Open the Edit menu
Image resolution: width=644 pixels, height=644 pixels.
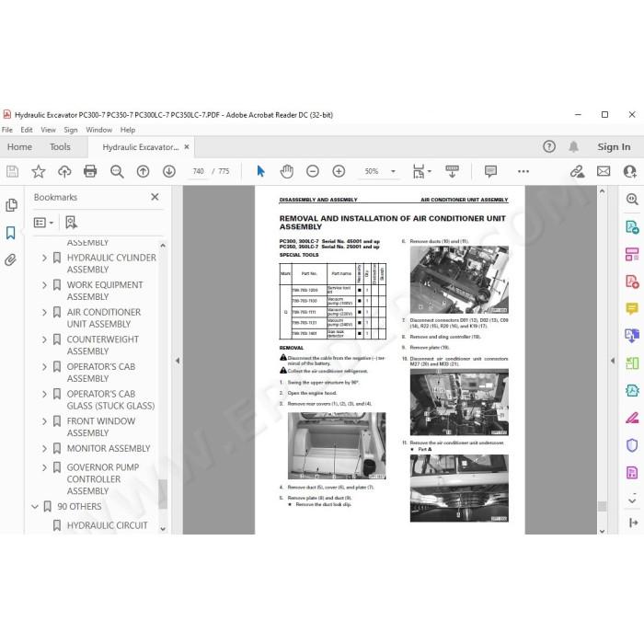tap(27, 130)
